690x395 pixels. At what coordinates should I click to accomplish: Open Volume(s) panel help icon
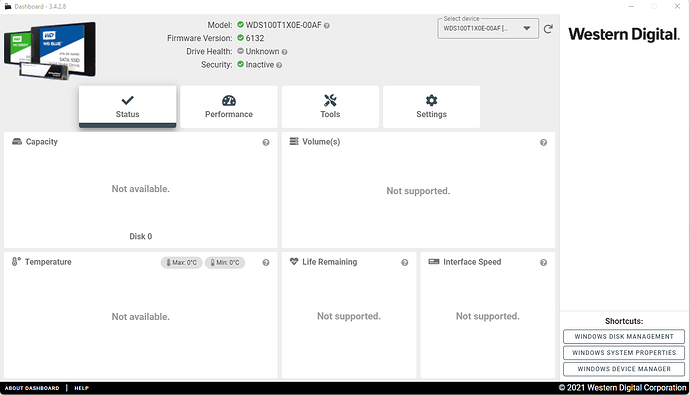click(x=543, y=143)
